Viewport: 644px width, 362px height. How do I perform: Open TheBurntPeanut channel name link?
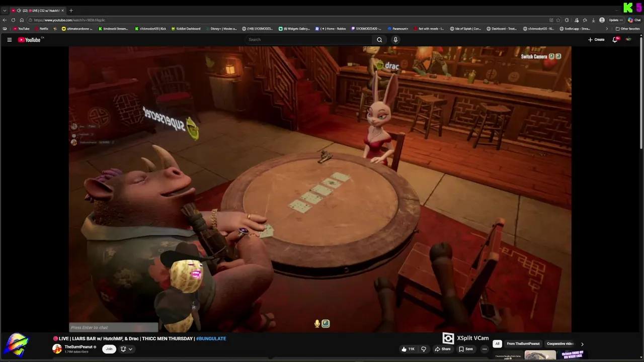[x=78, y=347]
